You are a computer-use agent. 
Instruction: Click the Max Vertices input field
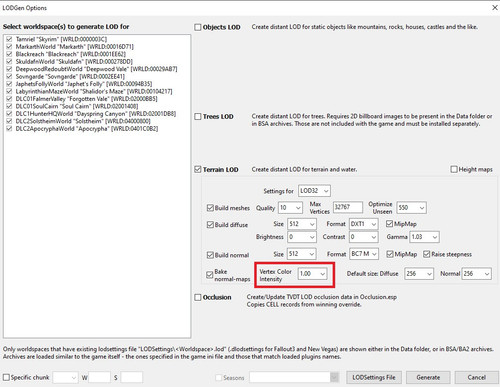348,207
